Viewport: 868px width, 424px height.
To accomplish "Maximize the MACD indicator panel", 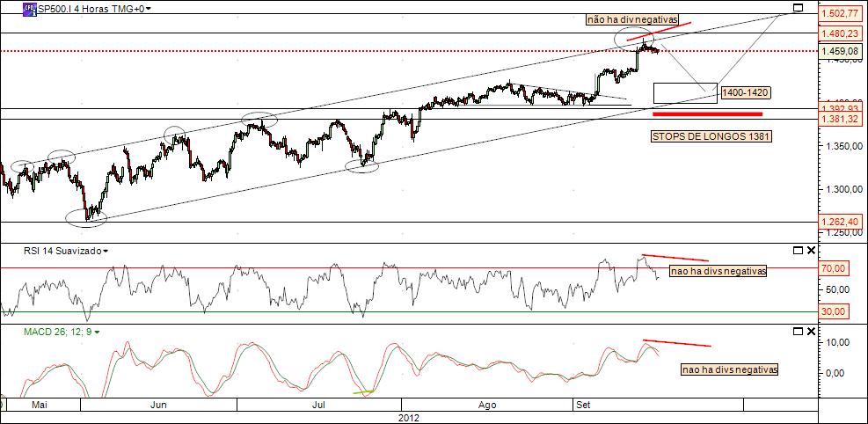I will coord(798,331).
